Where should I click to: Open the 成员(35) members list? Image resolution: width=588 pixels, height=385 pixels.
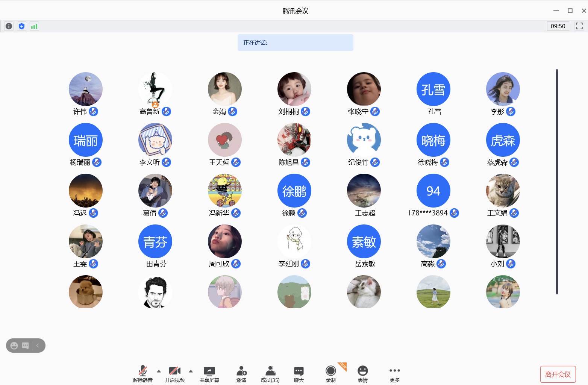tap(270, 374)
